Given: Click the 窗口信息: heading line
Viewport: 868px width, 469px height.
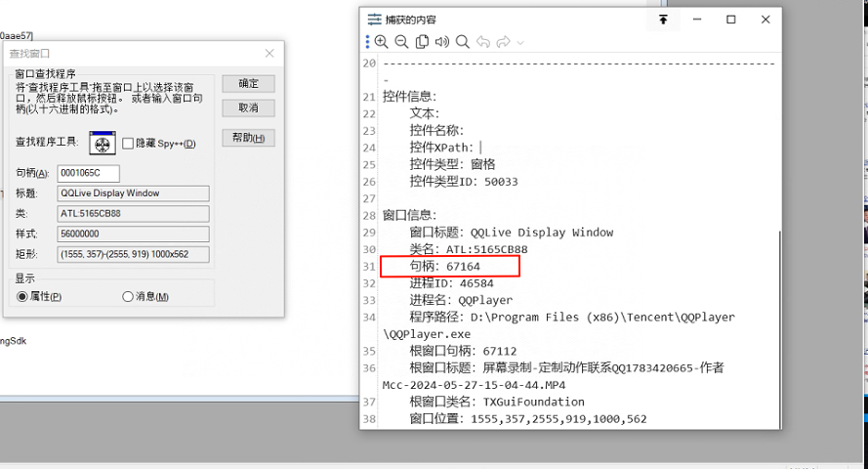Looking at the screenshot, I should click(x=410, y=215).
